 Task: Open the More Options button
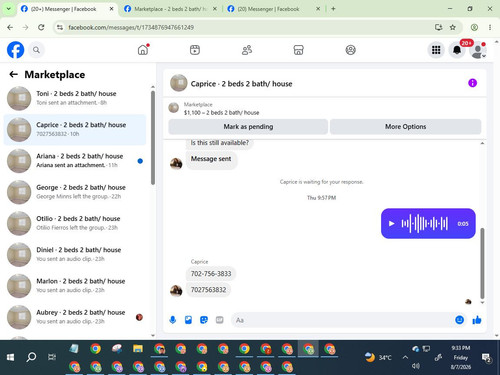[x=405, y=127]
